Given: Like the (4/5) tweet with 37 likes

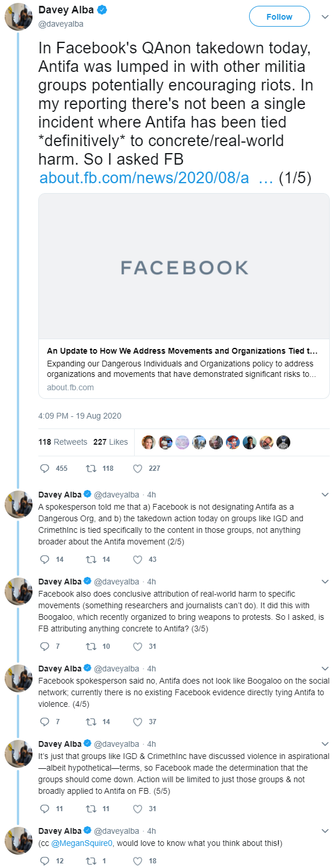Looking at the screenshot, I should pos(137,722).
